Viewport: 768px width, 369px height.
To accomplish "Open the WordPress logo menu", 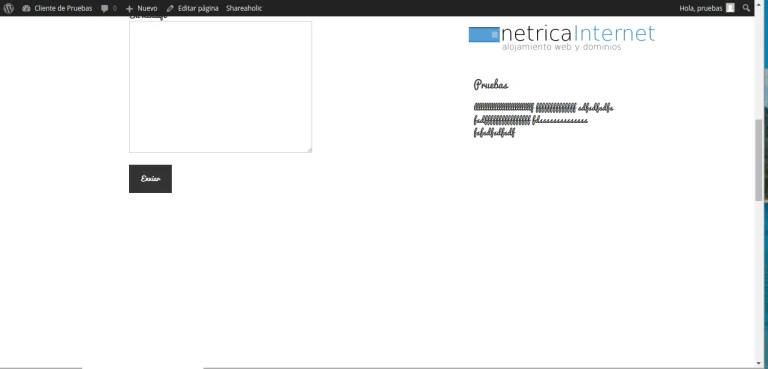I will (x=9, y=8).
